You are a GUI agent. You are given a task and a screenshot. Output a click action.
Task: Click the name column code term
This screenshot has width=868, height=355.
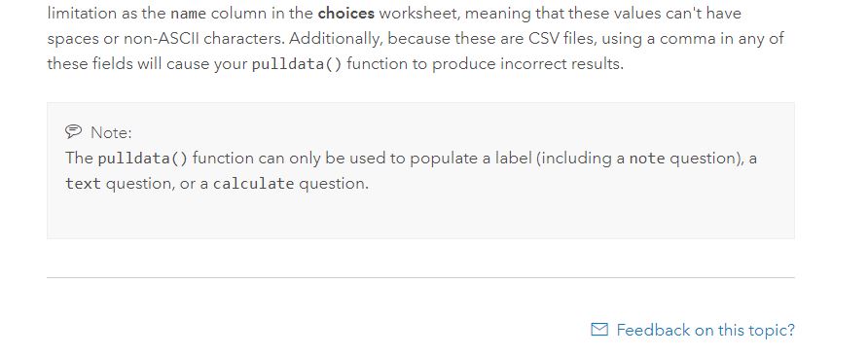coord(188,14)
